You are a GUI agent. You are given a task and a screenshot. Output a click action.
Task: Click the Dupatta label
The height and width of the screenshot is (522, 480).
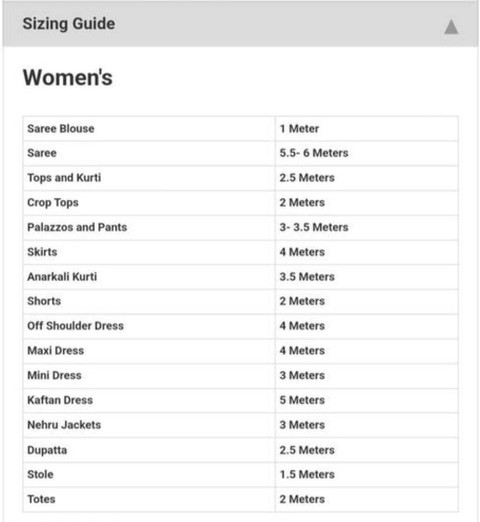[47, 450]
